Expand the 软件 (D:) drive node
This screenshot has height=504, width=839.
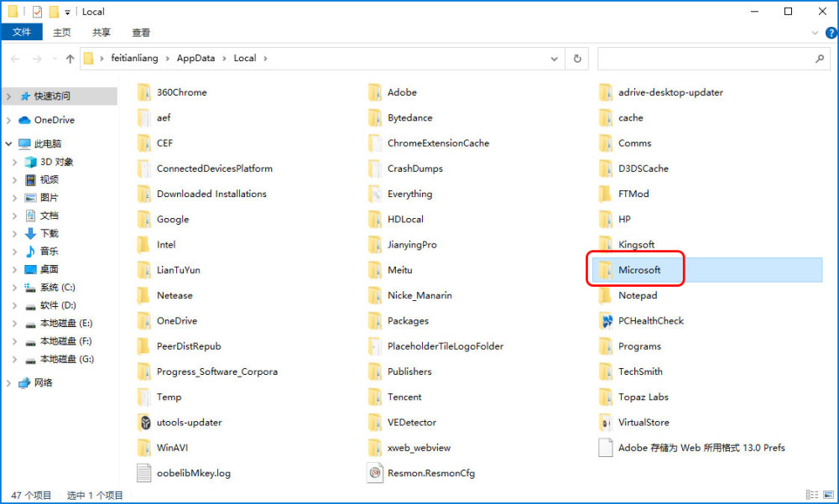pyautogui.click(x=15, y=305)
